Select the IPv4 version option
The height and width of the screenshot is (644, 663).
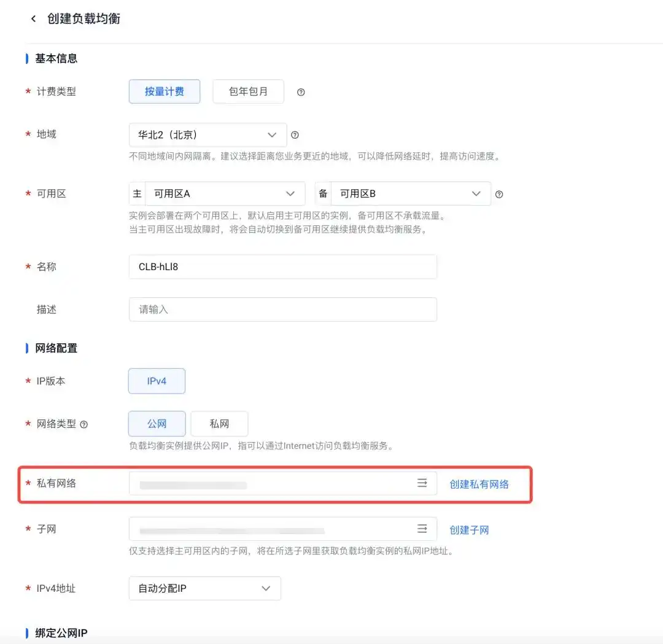point(157,381)
